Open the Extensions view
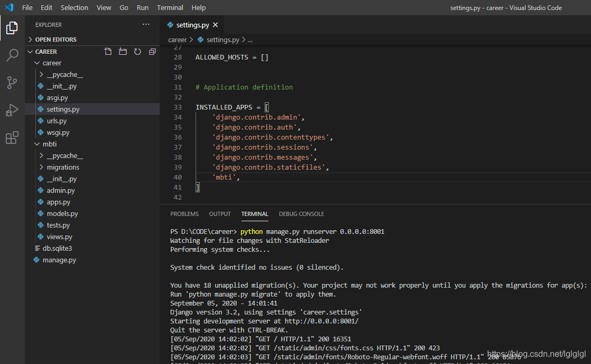The width and height of the screenshot is (591, 364). 12,137
